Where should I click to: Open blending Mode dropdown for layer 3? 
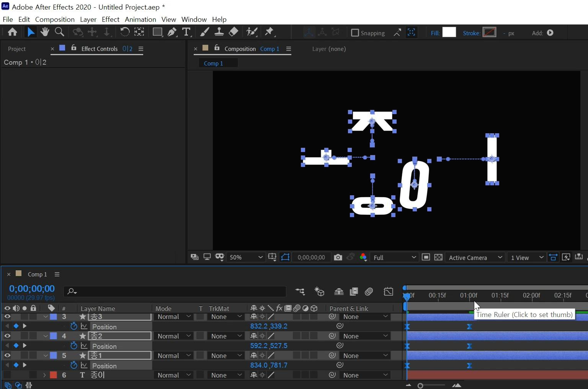pos(173,317)
